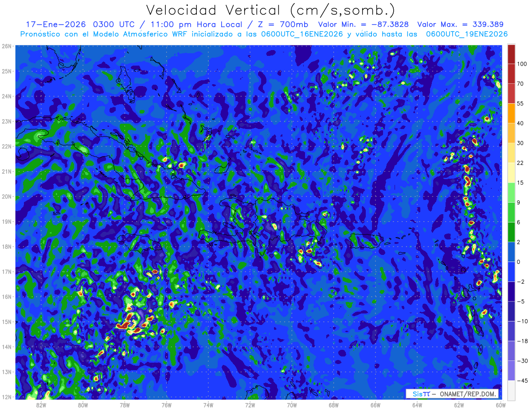The height and width of the screenshot is (411, 532).
Task: Click the blue swatch between -2 and 0
Action: [x=511, y=271]
